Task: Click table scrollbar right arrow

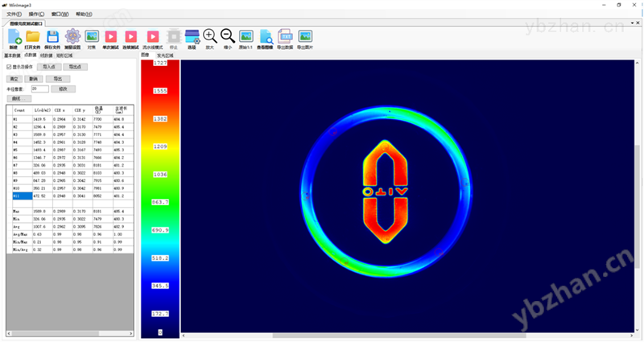Action: (x=131, y=333)
